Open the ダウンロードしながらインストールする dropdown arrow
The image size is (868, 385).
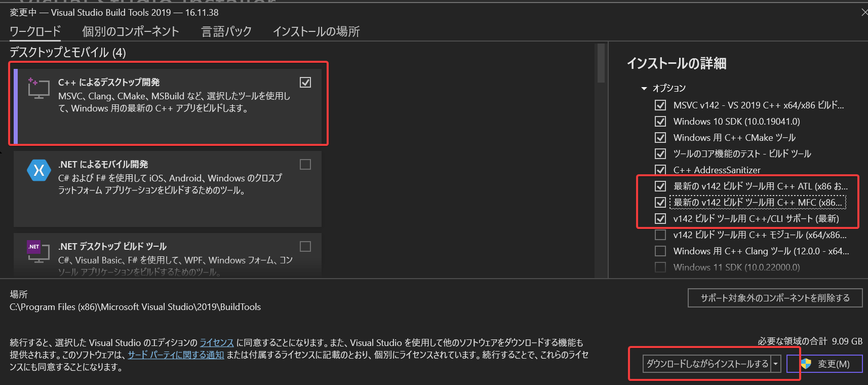click(776, 364)
